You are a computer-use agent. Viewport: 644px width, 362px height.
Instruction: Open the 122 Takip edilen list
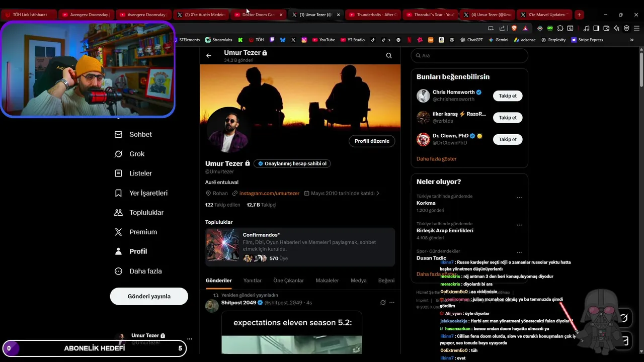[x=223, y=205]
